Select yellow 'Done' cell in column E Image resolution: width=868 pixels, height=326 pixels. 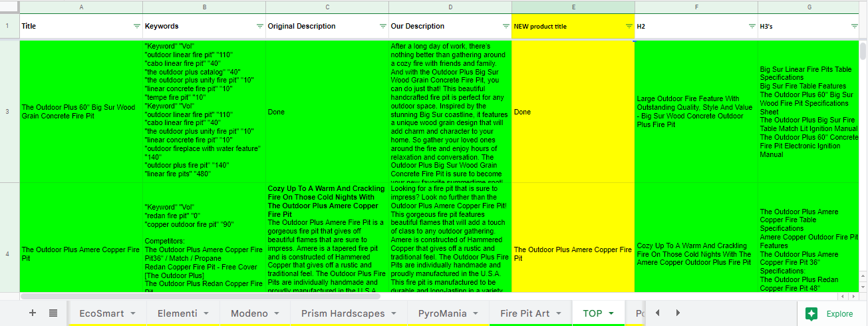[573, 111]
